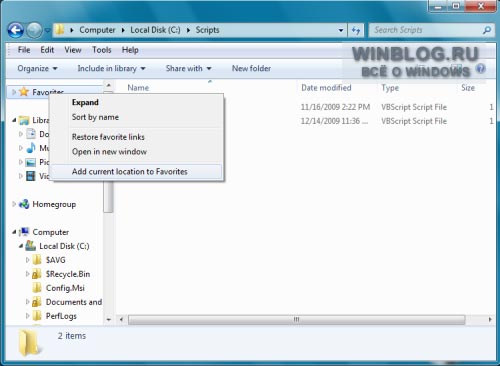This screenshot has height=366, width=500.
Task: Open the View menu
Action: pyautogui.click(x=73, y=50)
